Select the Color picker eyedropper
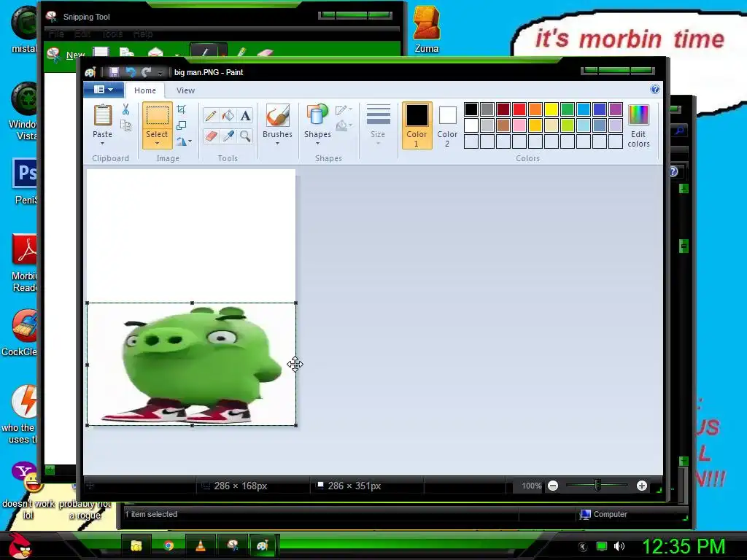 [228, 136]
